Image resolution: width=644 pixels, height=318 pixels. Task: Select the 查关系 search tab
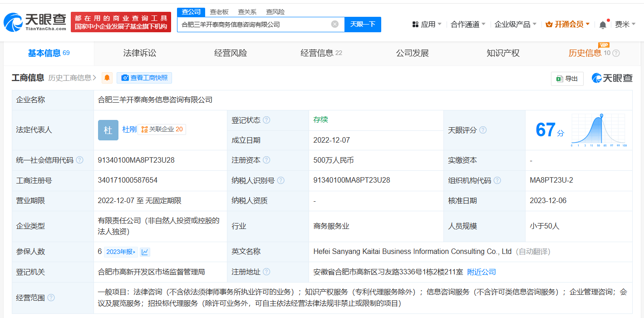[247, 12]
